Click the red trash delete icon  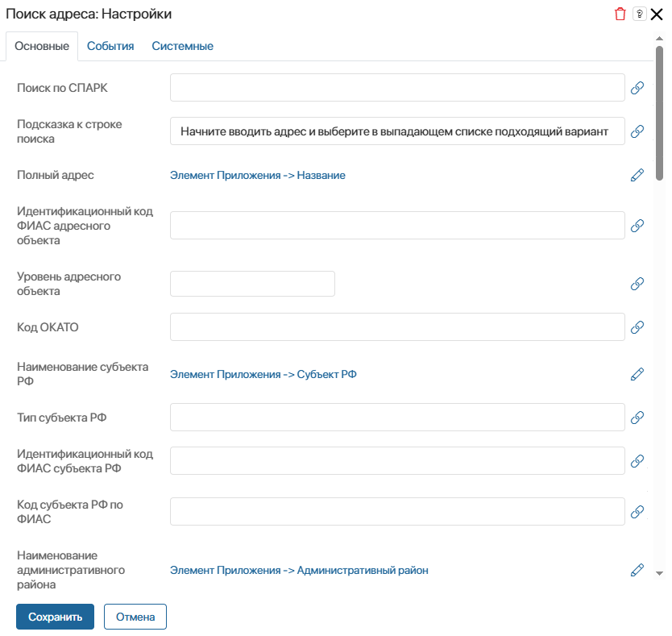(x=620, y=14)
